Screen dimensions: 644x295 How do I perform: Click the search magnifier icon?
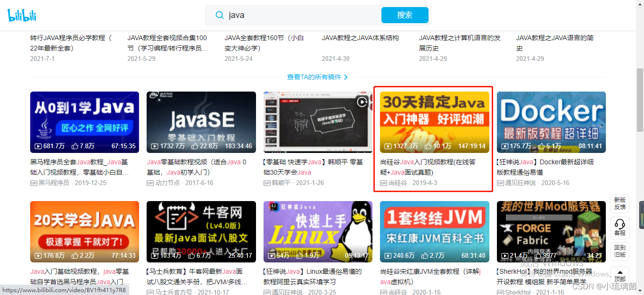click(x=219, y=15)
